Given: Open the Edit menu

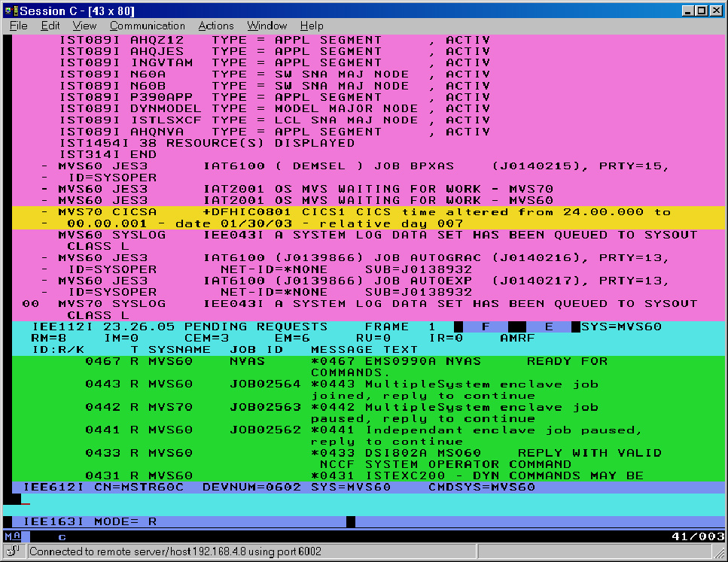Looking at the screenshot, I should coord(50,26).
